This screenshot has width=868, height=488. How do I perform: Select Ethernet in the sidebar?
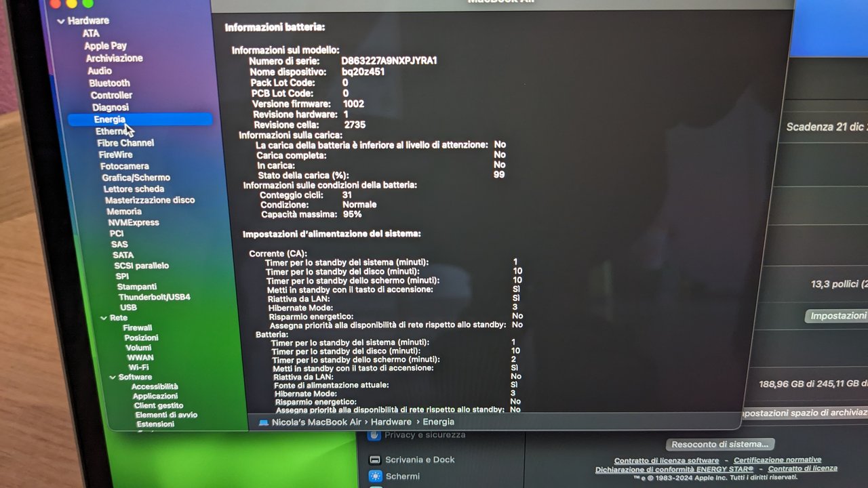112,131
